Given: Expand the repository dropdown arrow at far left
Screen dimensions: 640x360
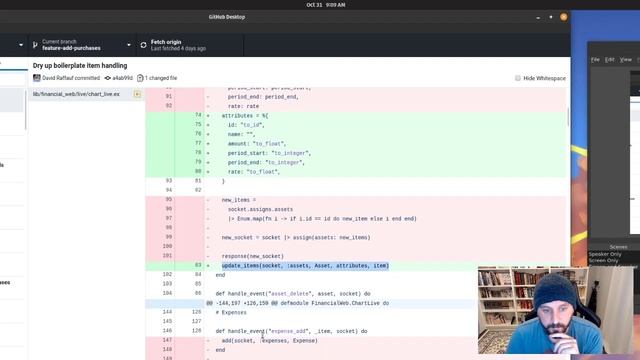Looking at the screenshot, I should click(x=21, y=45).
